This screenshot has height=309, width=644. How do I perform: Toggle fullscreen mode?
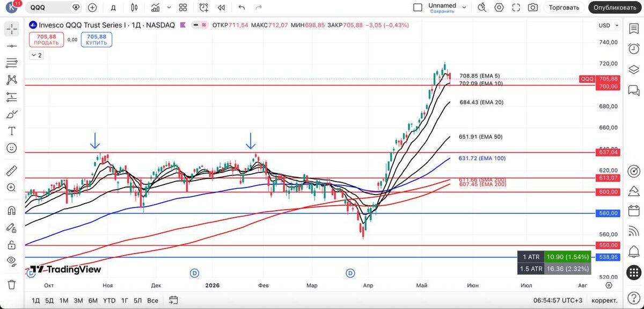pyautogui.click(x=516, y=8)
